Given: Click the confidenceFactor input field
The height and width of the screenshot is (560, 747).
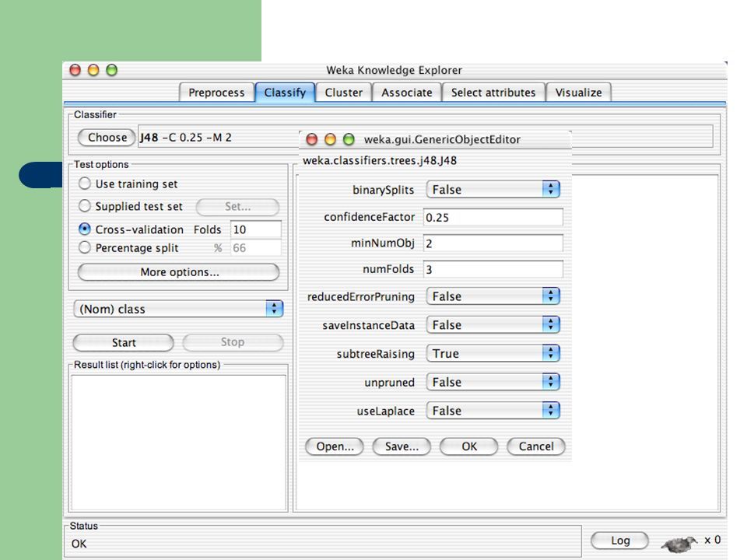Looking at the screenshot, I should (x=493, y=217).
